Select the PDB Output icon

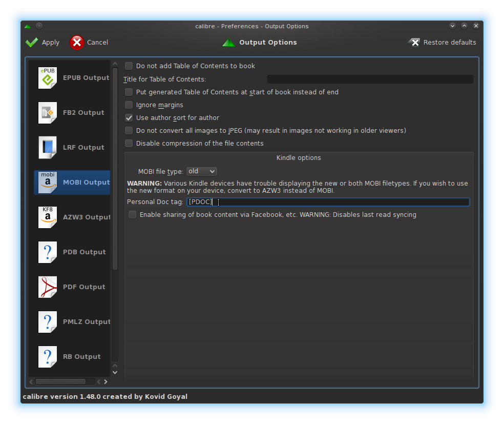[48, 252]
